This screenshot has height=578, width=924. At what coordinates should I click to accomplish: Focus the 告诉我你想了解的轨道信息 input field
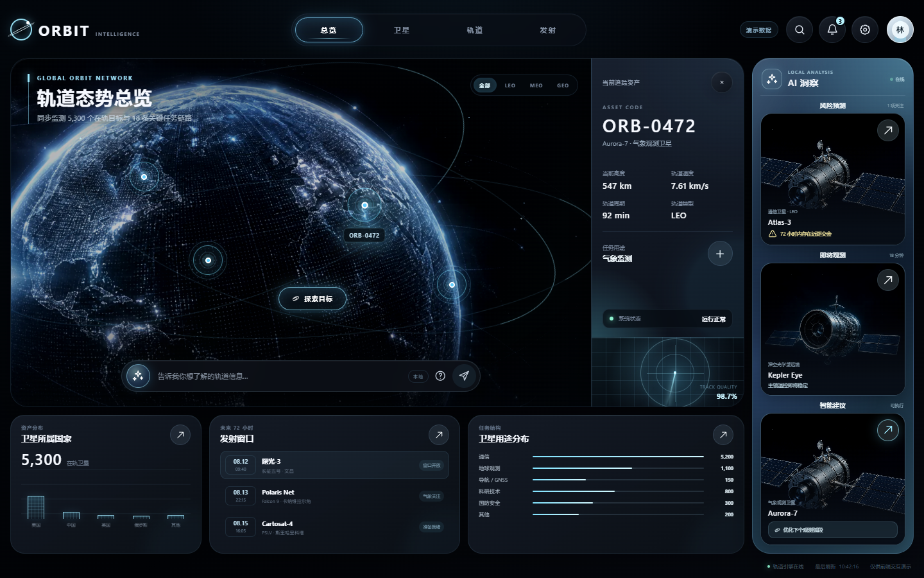pos(279,376)
